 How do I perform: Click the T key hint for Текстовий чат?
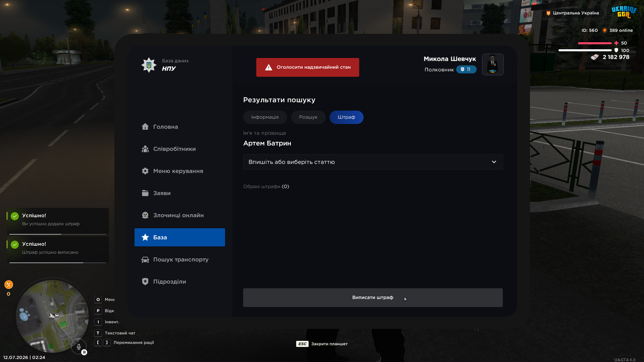(x=98, y=333)
